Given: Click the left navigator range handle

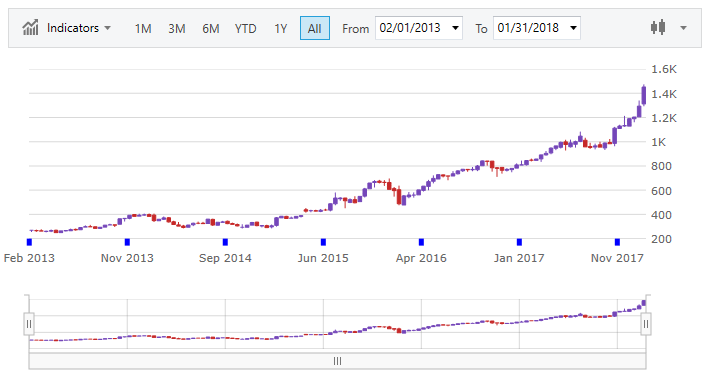Looking at the screenshot, I should click(x=29, y=324).
